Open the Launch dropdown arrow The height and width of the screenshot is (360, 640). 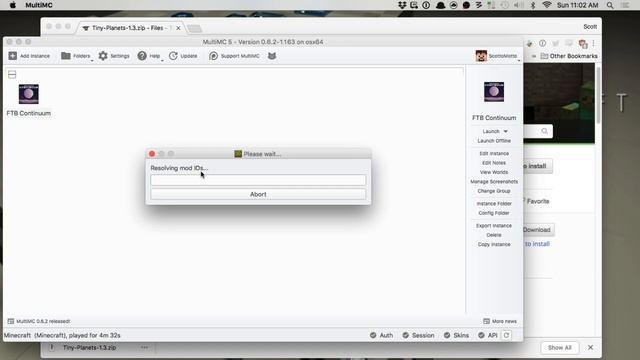505,131
